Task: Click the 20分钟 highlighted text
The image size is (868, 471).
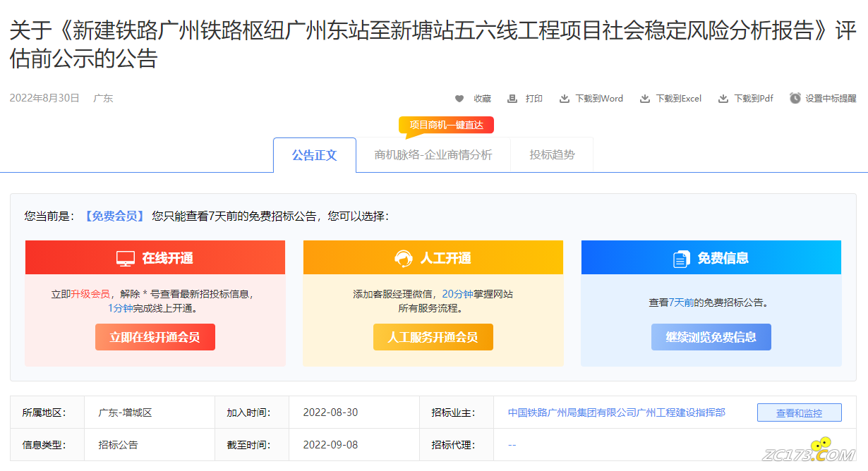Action: [457, 294]
